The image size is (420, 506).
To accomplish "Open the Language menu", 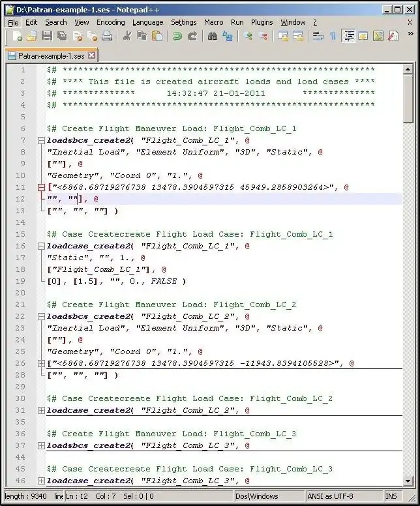I will (x=148, y=23).
